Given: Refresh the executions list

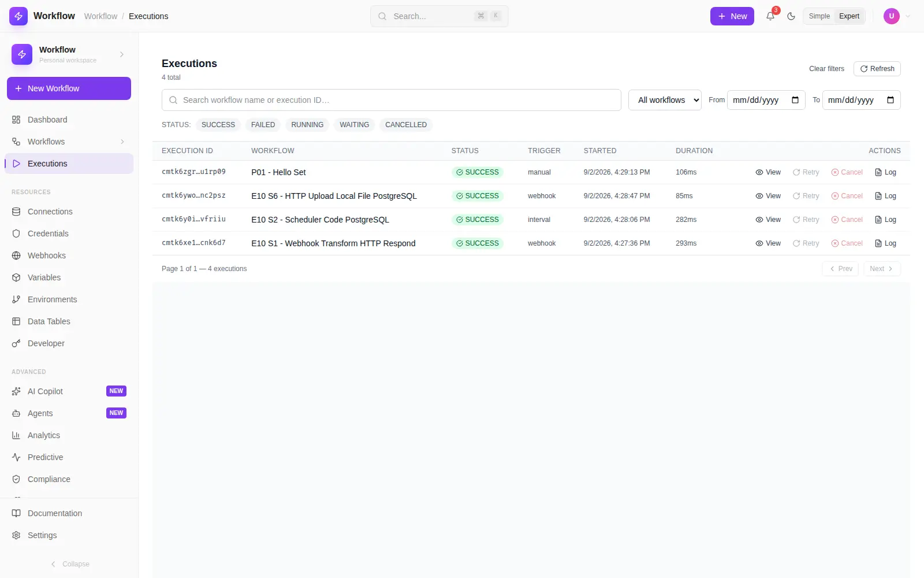Looking at the screenshot, I should pyautogui.click(x=877, y=69).
